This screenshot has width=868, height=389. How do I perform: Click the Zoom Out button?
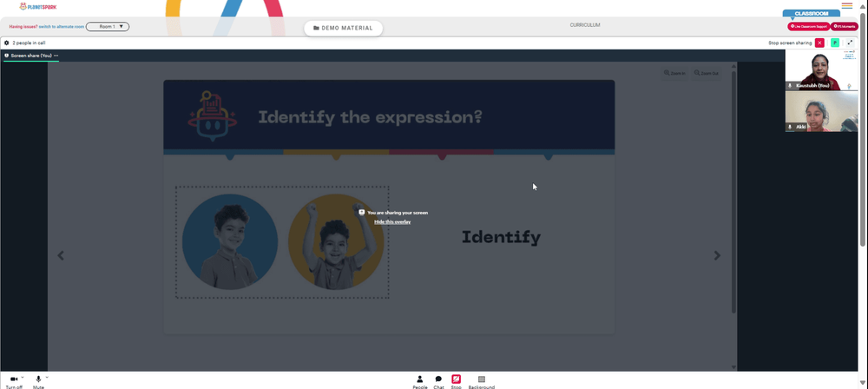[707, 73]
